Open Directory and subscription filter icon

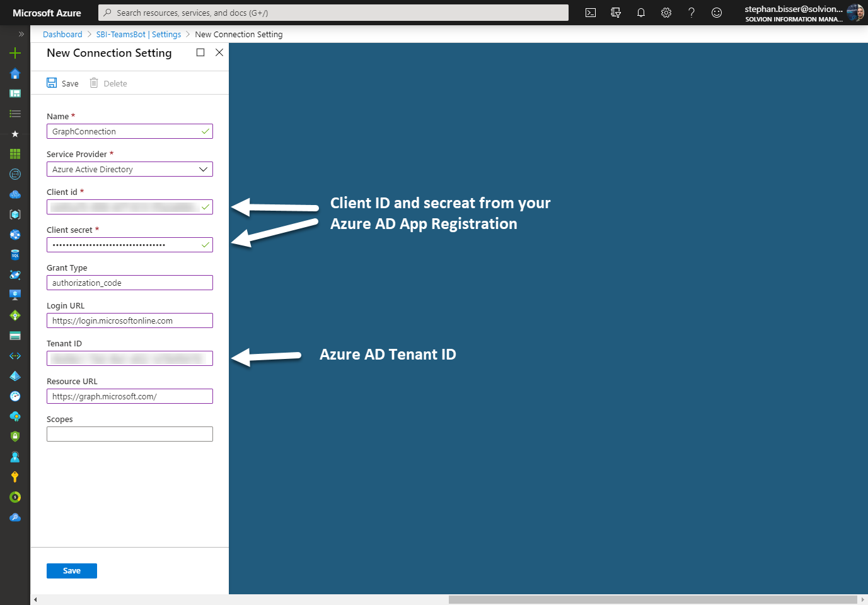click(x=616, y=13)
